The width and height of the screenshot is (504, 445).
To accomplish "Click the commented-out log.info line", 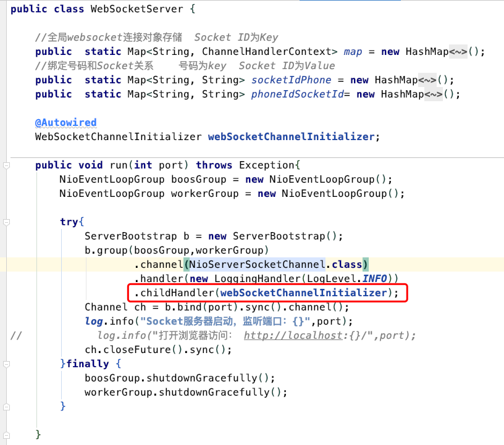I will pos(185,335).
